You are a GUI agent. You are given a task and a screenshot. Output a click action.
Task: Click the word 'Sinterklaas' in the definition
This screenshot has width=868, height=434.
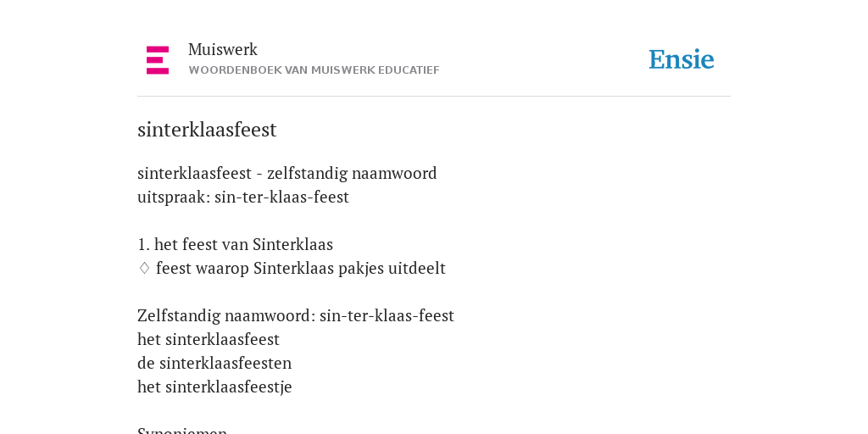click(x=292, y=244)
